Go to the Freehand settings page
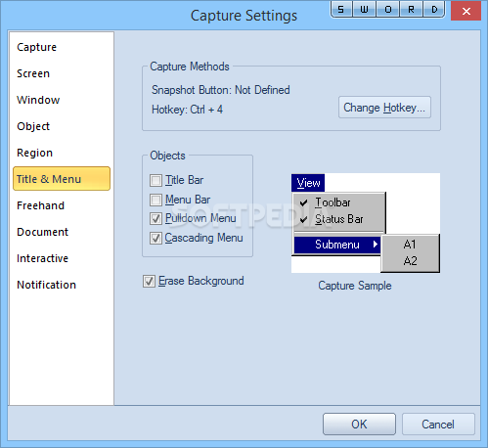 click(x=40, y=205)
